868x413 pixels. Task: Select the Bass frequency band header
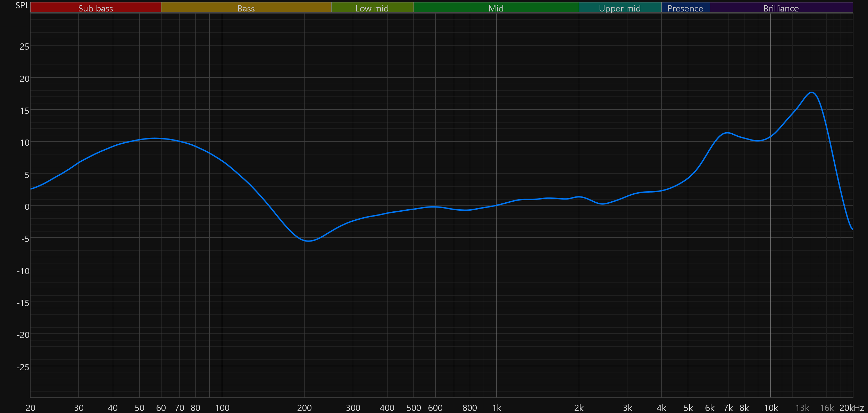point(246,8)
